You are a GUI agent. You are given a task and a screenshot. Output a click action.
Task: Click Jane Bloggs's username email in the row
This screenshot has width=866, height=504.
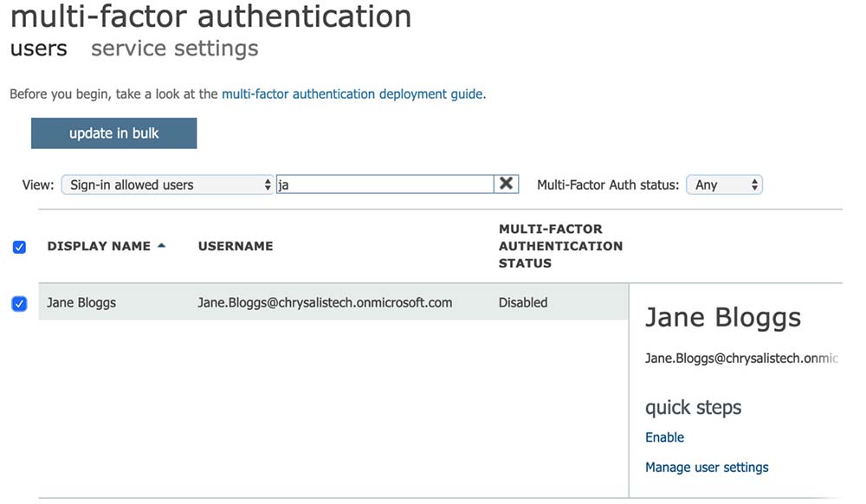point(325,303)
